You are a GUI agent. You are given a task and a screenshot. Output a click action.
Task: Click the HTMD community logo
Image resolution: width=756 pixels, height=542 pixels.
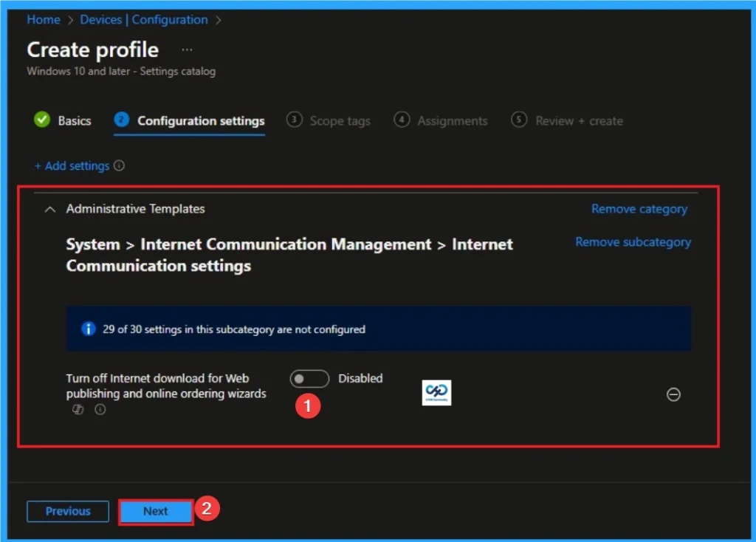pos(436,393)
